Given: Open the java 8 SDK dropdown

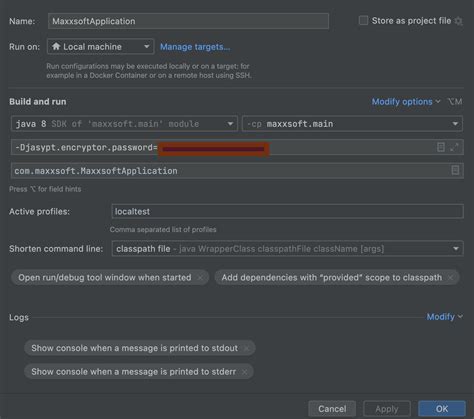Looking at the screenshot, I should click(x=124, y=124).
